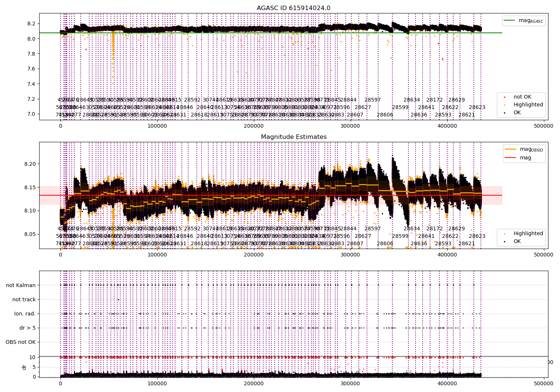This screenshot has width=560, height=392.
Task: Click the 8.05 y-axis tick in the middle plot
Action: 30,234
